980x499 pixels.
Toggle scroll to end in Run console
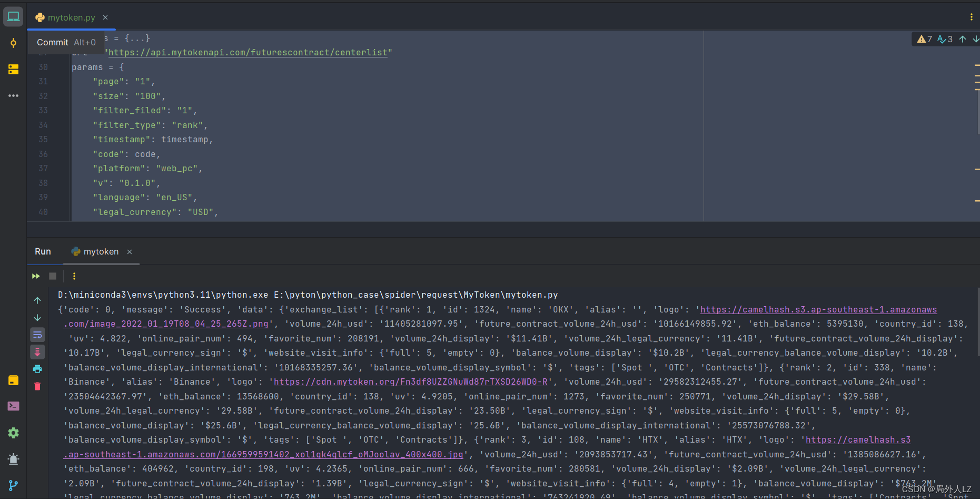pos(37,351)
